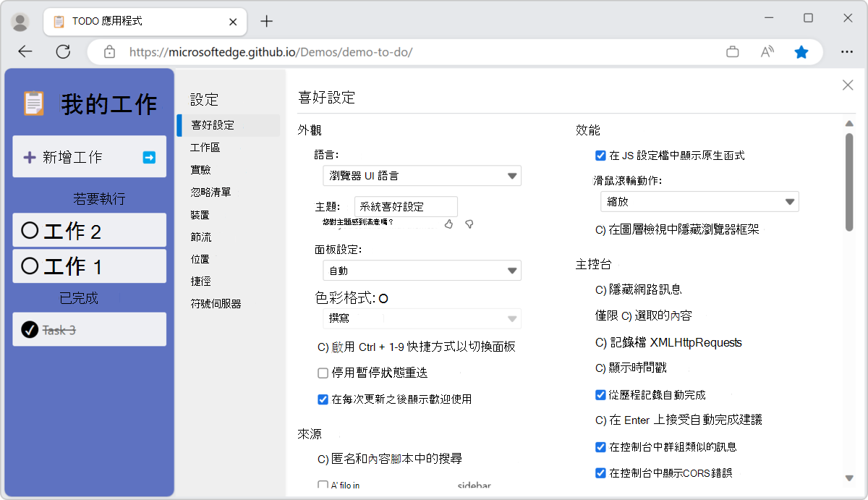Open the 主題 系統喜好設定 selector

coord(406,206)
